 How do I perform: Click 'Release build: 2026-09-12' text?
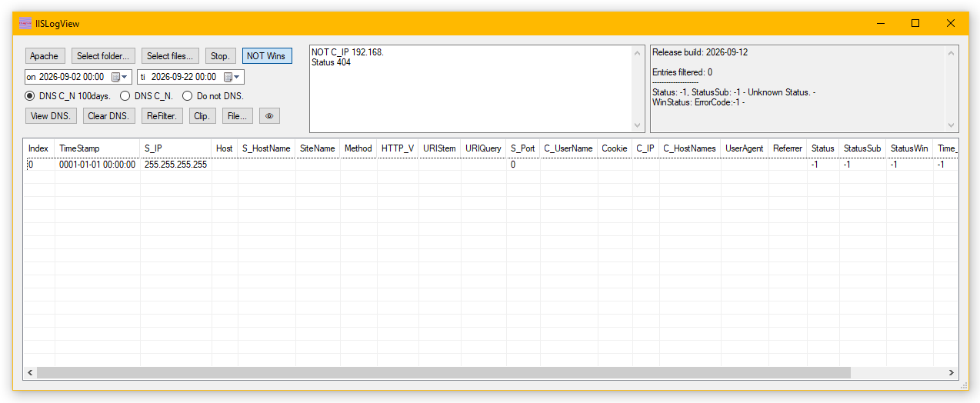point(700,52)
